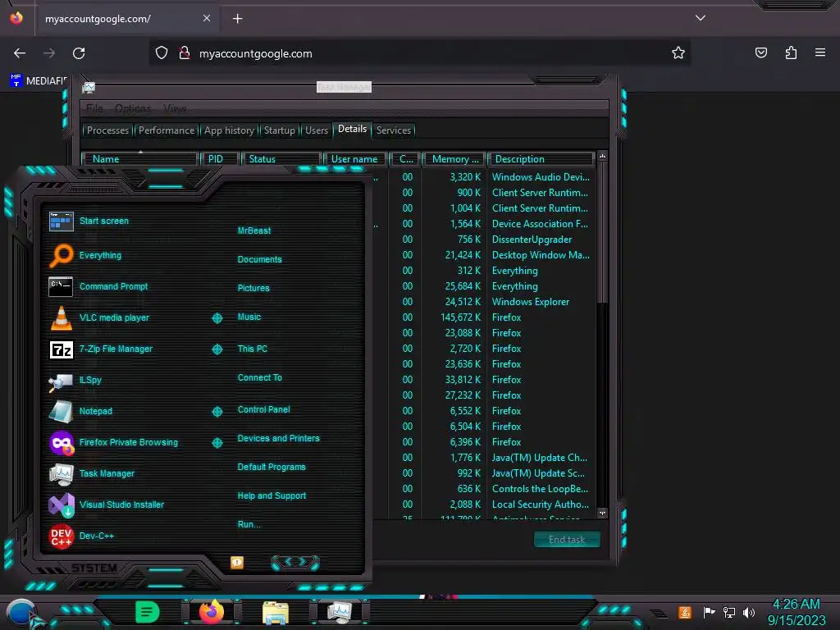Image resolution: width=840 pixels, height=630 pixels.
Task: Sort by Memory column header
Action: tap(454, 159)
